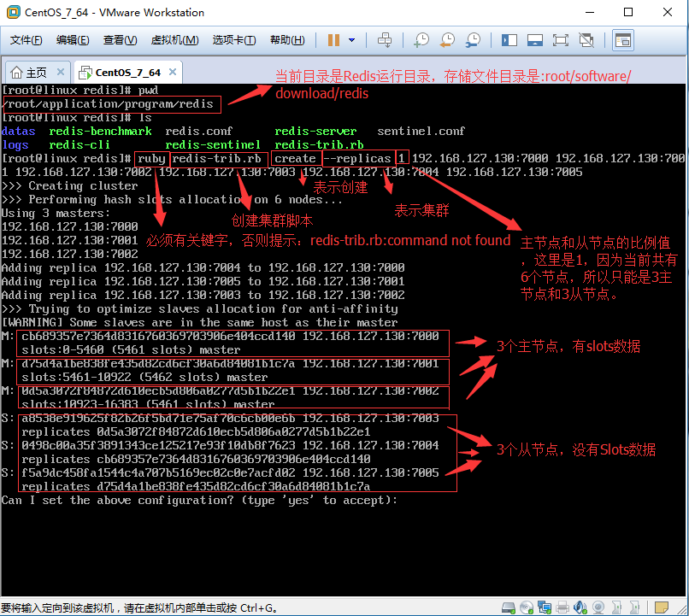Click the VMware Workstation title bar icon
Screen dimensions: 689x616
14,12
